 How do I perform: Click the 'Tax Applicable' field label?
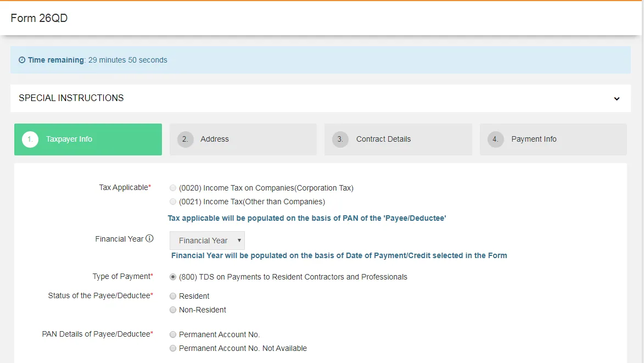(x=125, y=187)
